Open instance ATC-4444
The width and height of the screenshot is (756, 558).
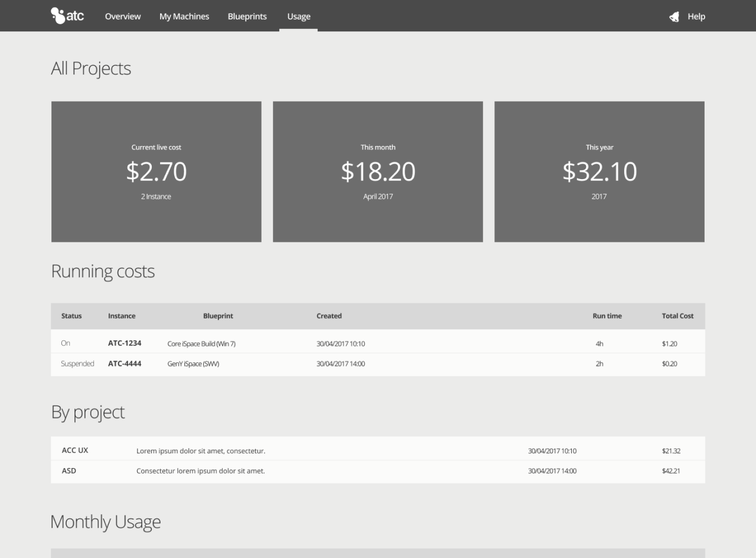click(x=125, y=364)
